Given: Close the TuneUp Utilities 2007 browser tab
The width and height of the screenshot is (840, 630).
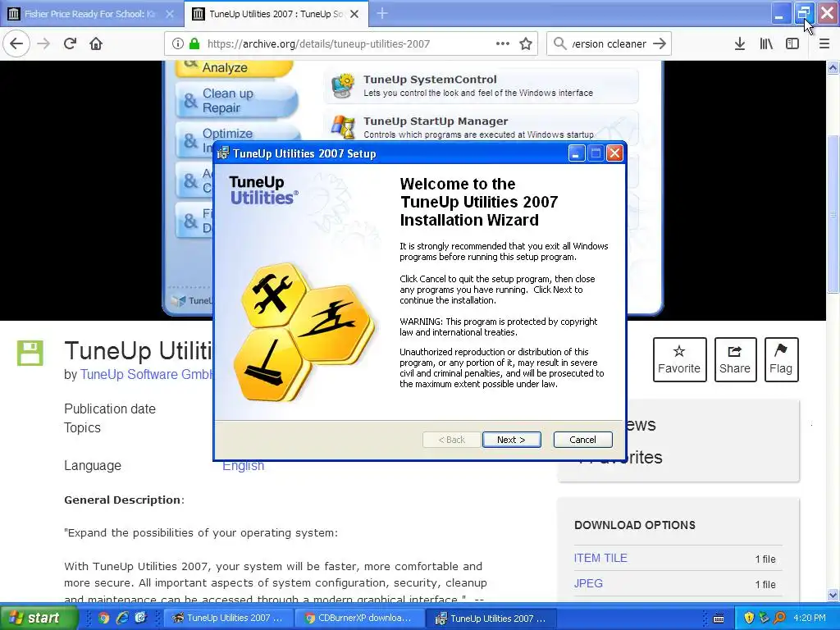Looking at the screenshot, I should click(354, 14).
